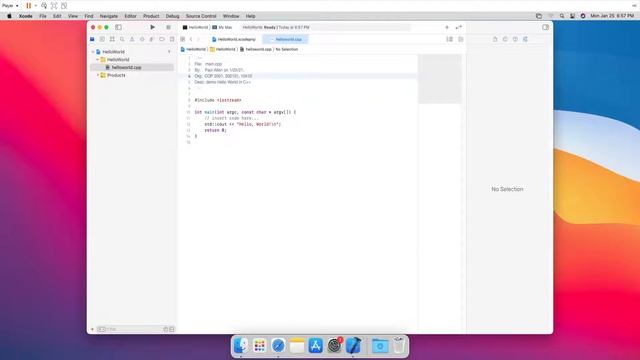Toggle source-controlled files filter in navigator
The height and width of the screenshot is (360, 640).
tap(172, 329)
